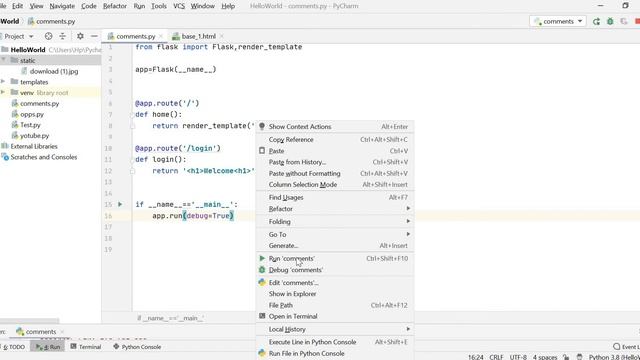Open the Python Console tool window

(x=137, y=347)
